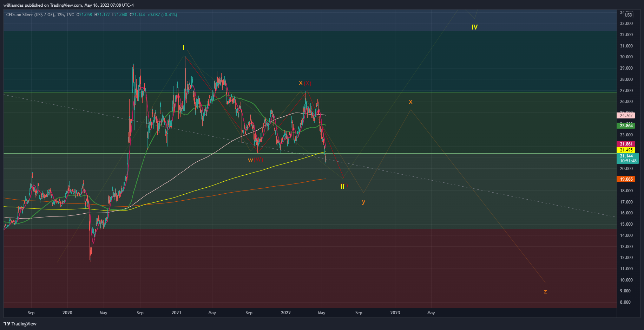Viewport: 644px width, 330px height.
Task: Select the orange 'x' label near 26.000
Action: coord(410,102)
